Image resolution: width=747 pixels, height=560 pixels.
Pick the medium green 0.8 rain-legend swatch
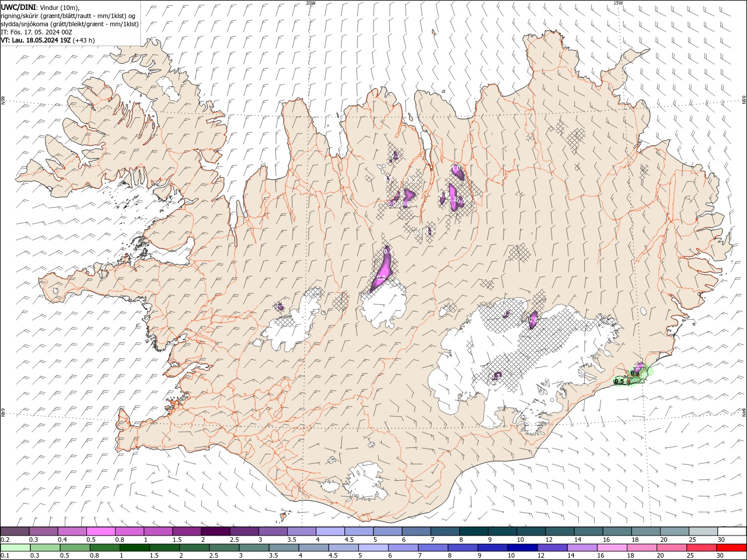click(105, 548)
